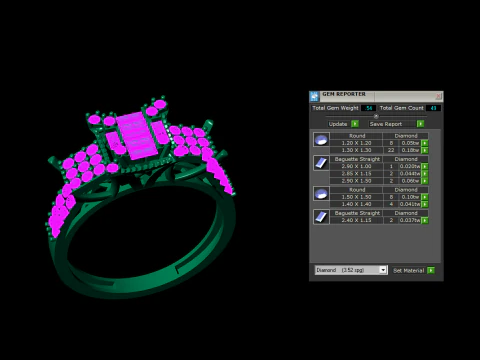Image resolution: width=480 pixels, height=360 pixels.
Task: Click the Gem Reporter title bar icon
Action: click(x=314, y=96)
